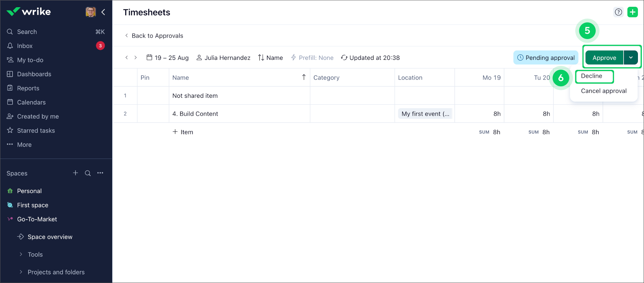The height and width of the screenshot is (283, 644).
Task: Select user Julia Hernandez filter
Action: 223,58
